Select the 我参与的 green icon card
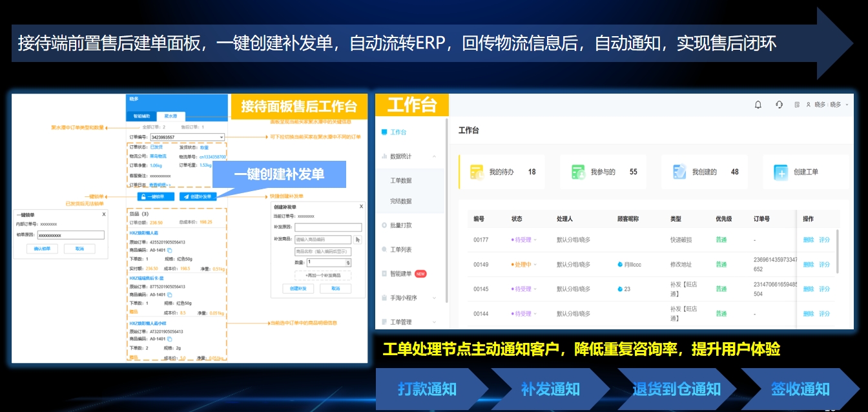 point(578,172)
